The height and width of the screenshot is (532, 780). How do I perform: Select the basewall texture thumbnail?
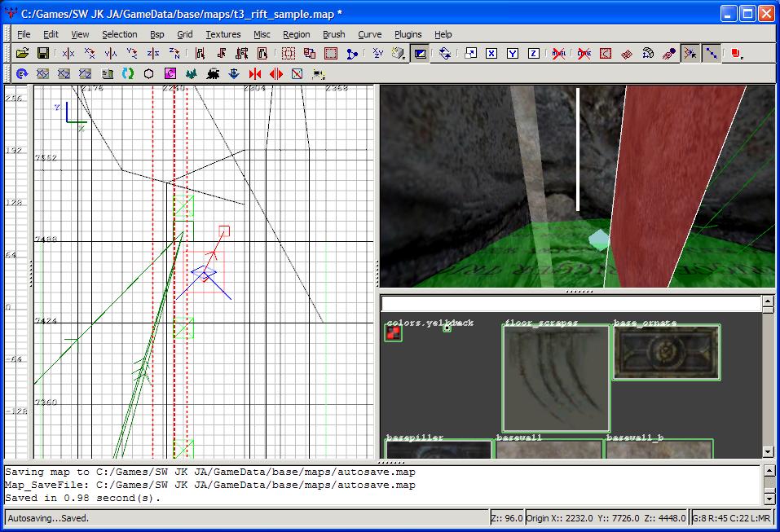[x=549, y=449]
